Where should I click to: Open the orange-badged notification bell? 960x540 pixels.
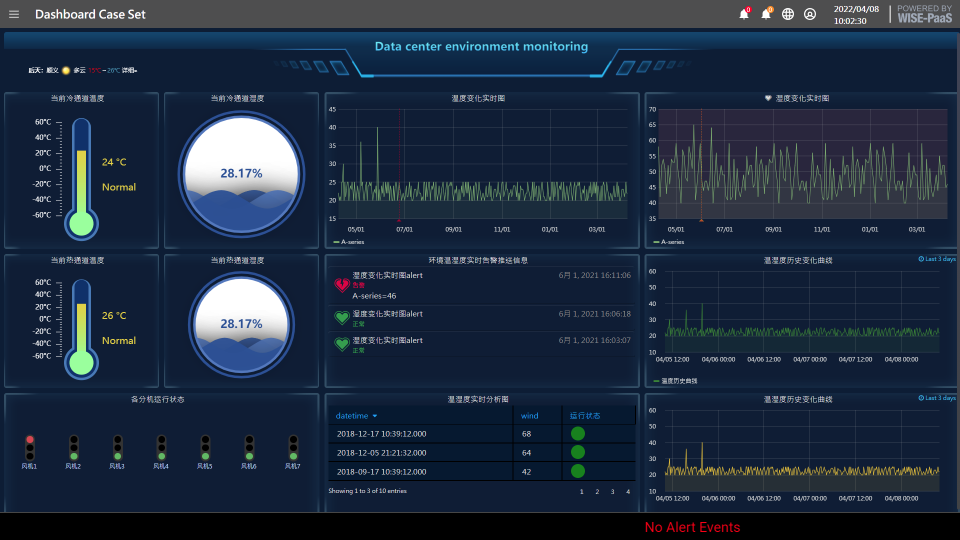pos(766,14)
